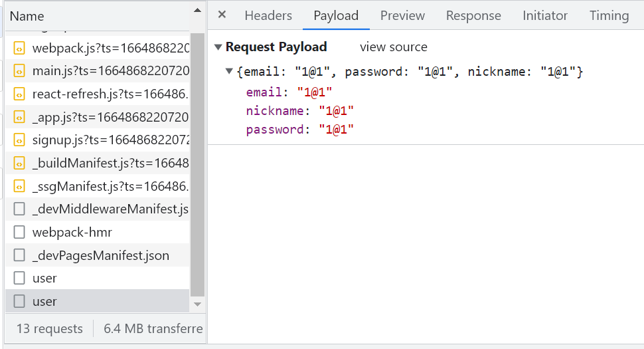The image size is (644, 349).
Task: Click the _ssgManifest.js script file icon
Action: (x=20, y=186)
